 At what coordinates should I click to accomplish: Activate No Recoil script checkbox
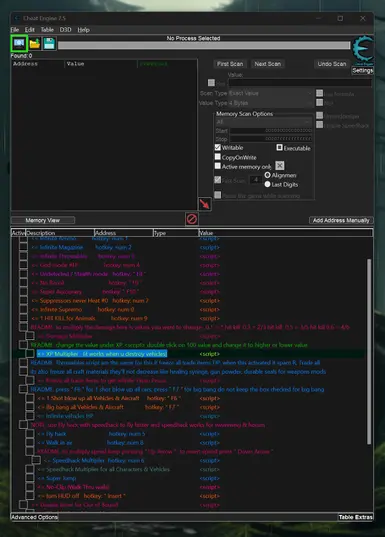[x=23, y=283]
